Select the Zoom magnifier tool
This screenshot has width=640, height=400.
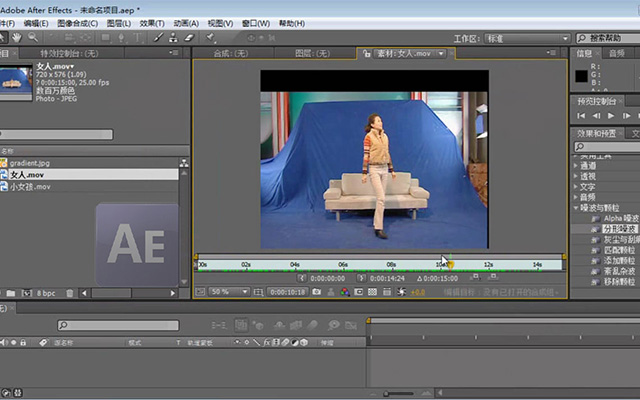click(33, 38)
